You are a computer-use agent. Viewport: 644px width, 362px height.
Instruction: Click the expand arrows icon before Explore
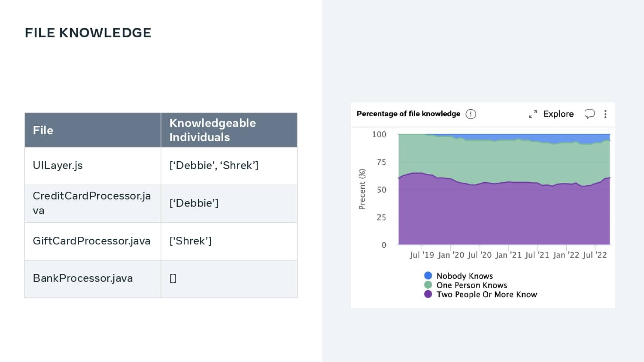(x=533, y=114)
